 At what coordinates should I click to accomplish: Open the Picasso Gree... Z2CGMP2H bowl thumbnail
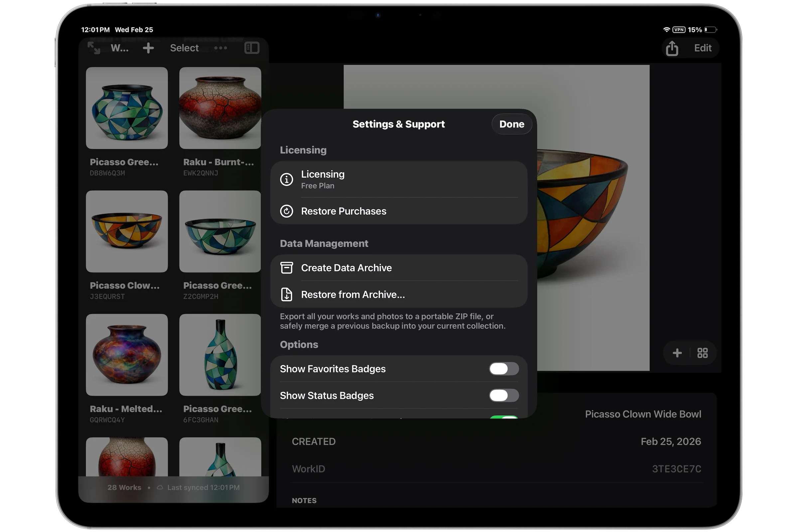[x=220, y=231]
